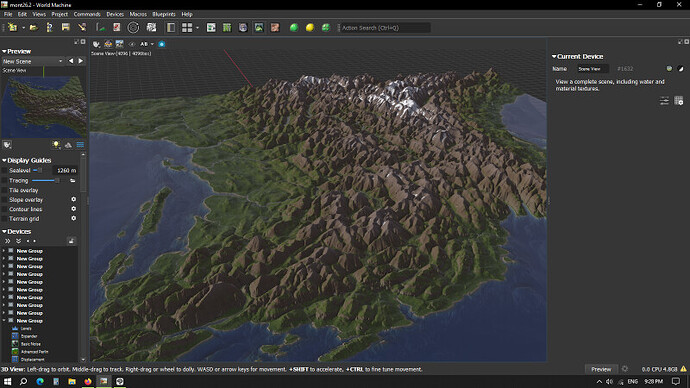The height and width of the screenshot is (388, 690).
Task: Click the circular target icon in the main toolbar
Action: 133,27
